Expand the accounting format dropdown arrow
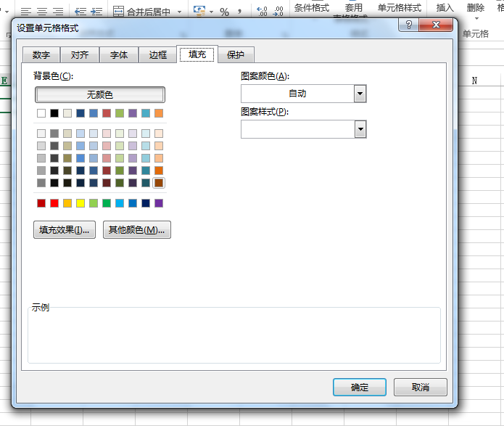The image size is (504, 426). coord(211,12)
